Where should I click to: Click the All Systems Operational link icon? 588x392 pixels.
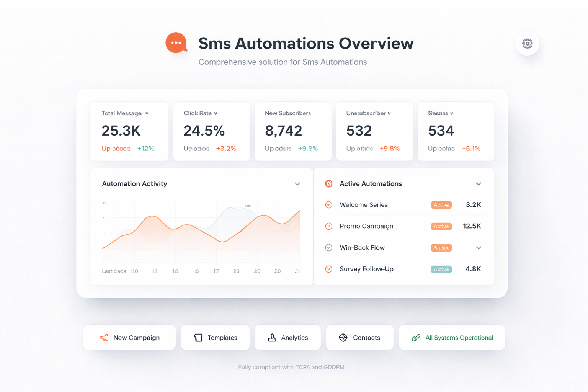(416, 338)
